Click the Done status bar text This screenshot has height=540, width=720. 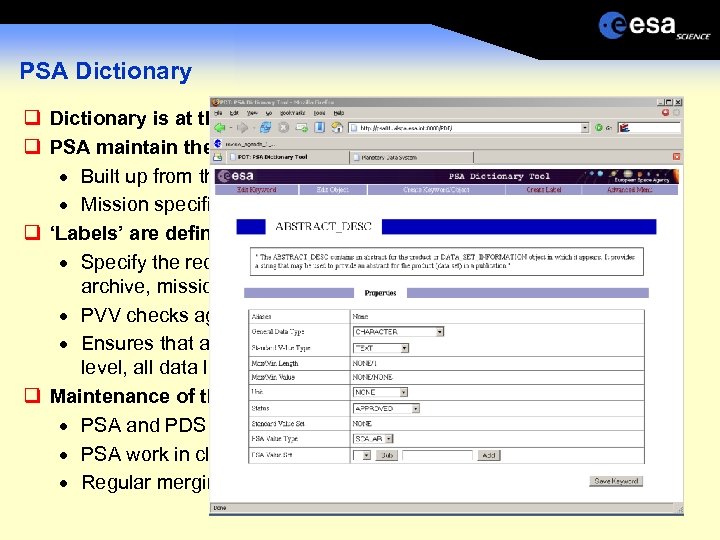tap(219, 508)
